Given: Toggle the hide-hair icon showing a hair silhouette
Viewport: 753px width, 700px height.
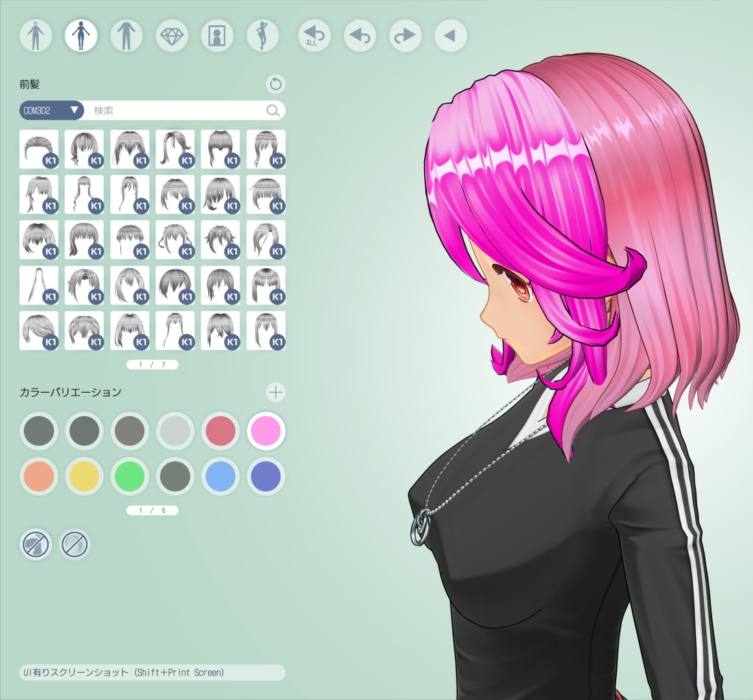Looking at the screenshot, I should (36, 544).
